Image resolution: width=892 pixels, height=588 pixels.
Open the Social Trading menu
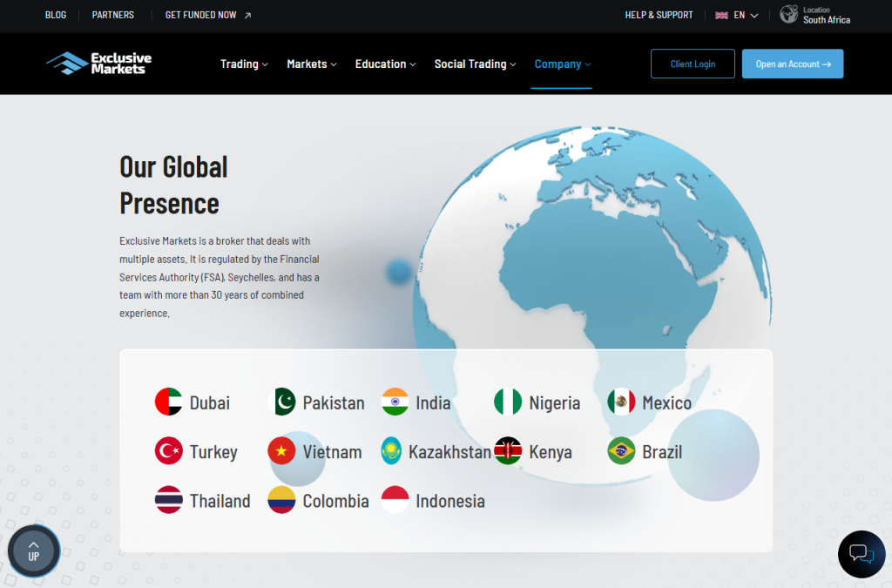click(475, 64)
